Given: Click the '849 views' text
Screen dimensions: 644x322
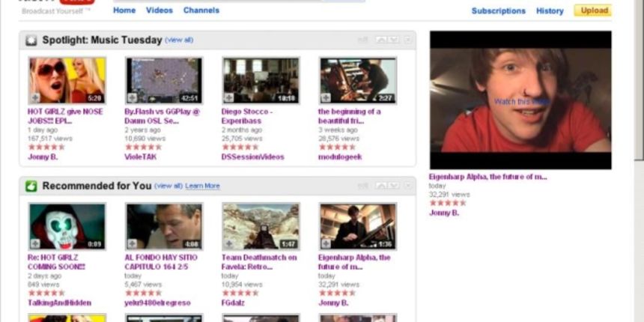Looking at the screenshot, I should tap(43, 285).
